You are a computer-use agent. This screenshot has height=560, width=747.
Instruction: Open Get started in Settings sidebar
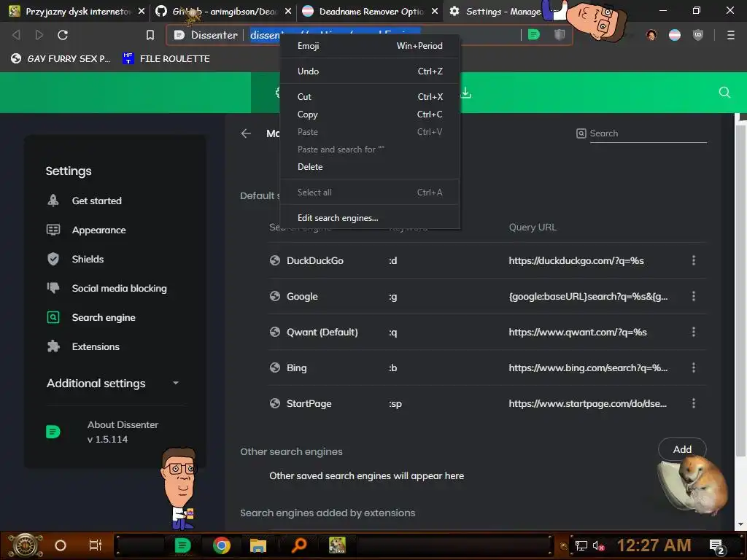97,201
